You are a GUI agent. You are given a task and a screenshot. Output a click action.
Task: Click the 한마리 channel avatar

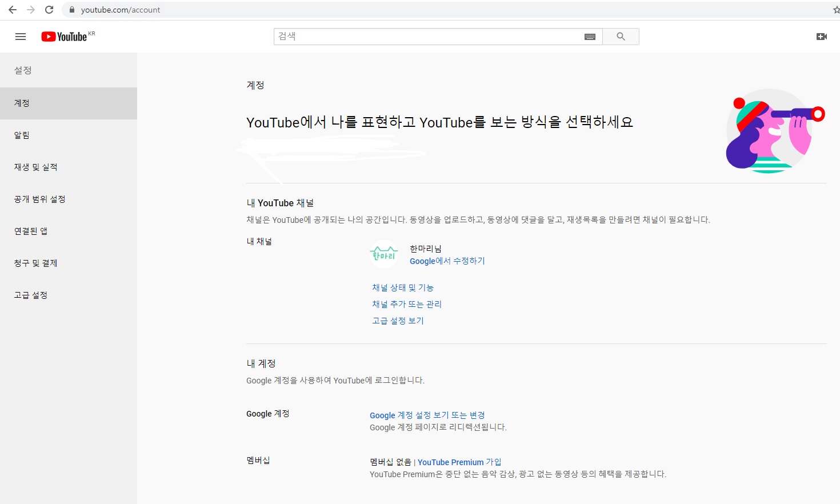coord(384,254)
